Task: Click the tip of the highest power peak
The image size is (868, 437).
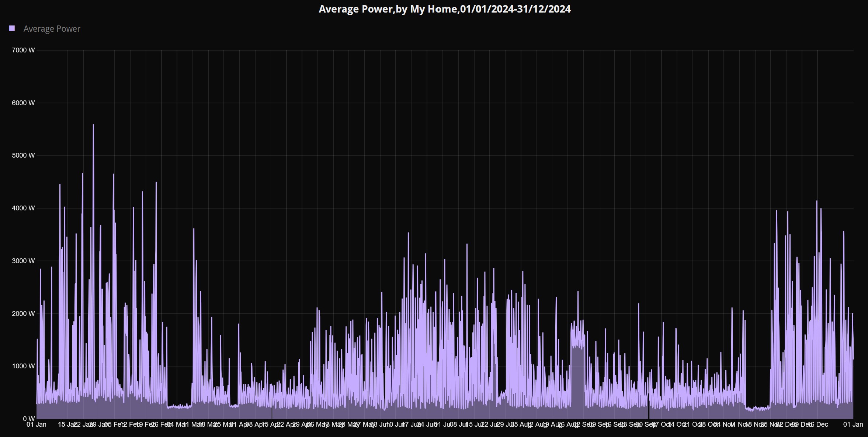Action: pyautogui.click(x=93, y=125)
